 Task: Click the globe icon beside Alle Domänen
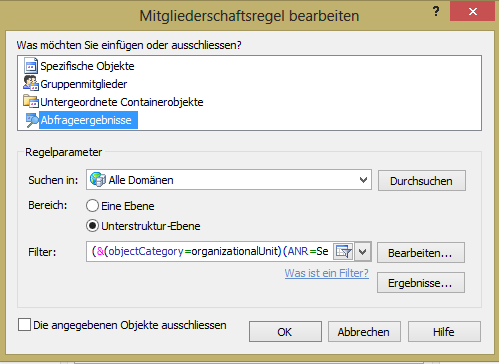pos(98,180)
